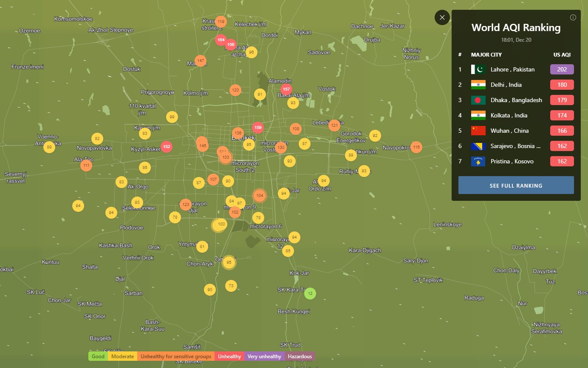Screen dimensions: 588x368
Task: Open the 116 marker near Navopokrovka
Action: coord(416,147)
